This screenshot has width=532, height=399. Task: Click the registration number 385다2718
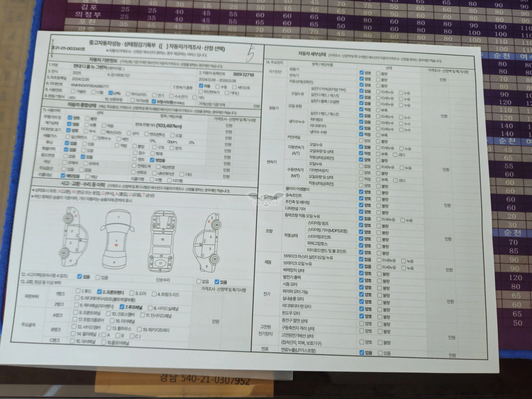[243, 75]
